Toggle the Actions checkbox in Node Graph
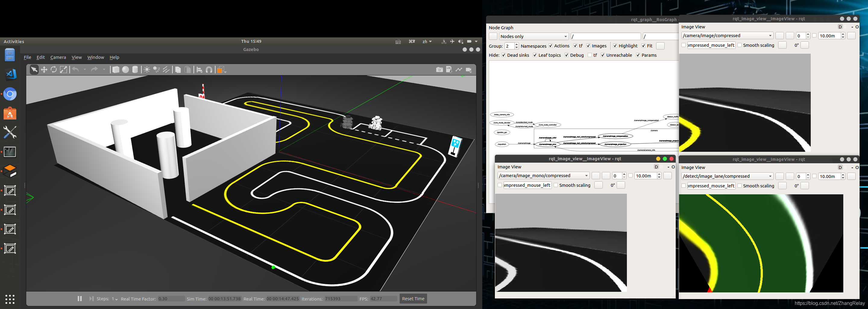Viewport: 868px width, 309px height. click(551, 46)
